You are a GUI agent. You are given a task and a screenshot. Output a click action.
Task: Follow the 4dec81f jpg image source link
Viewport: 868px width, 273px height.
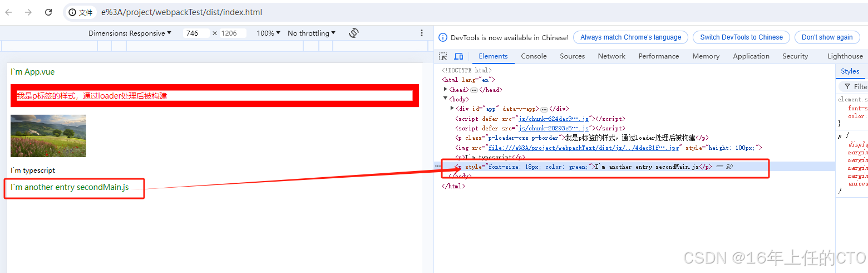[x=584, y=148]
